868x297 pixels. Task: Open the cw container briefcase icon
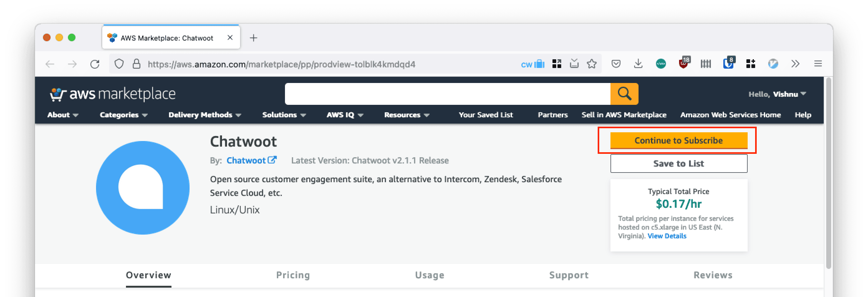[533, 64]
